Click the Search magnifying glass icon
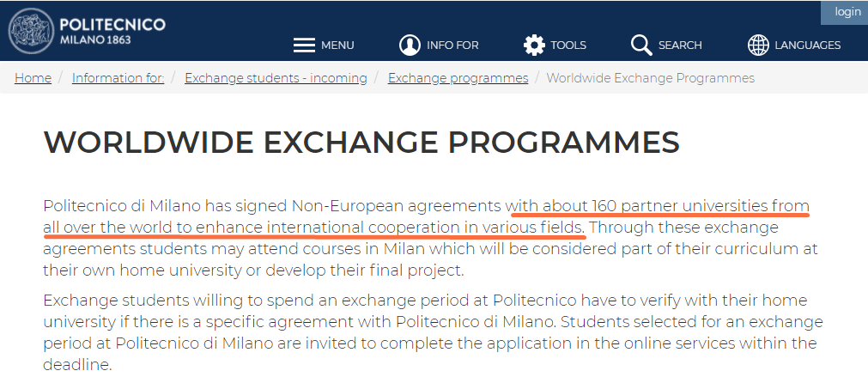Screen dimensions: 868x389 (640, 45)
